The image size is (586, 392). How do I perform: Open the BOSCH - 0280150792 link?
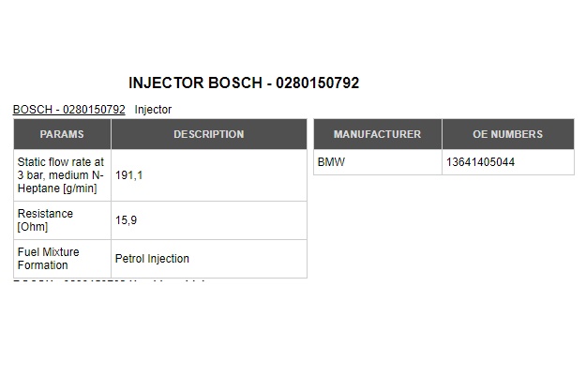[x=69, y=110]
